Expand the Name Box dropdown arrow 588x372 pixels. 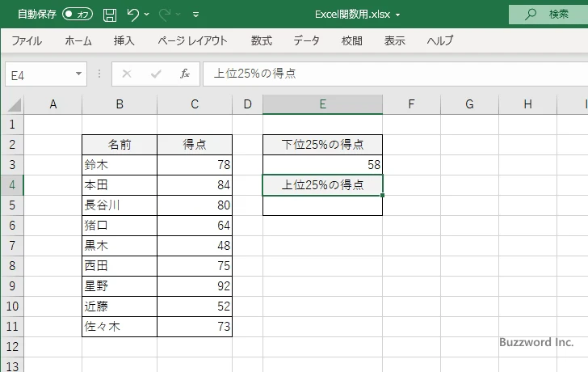[79, 74]
